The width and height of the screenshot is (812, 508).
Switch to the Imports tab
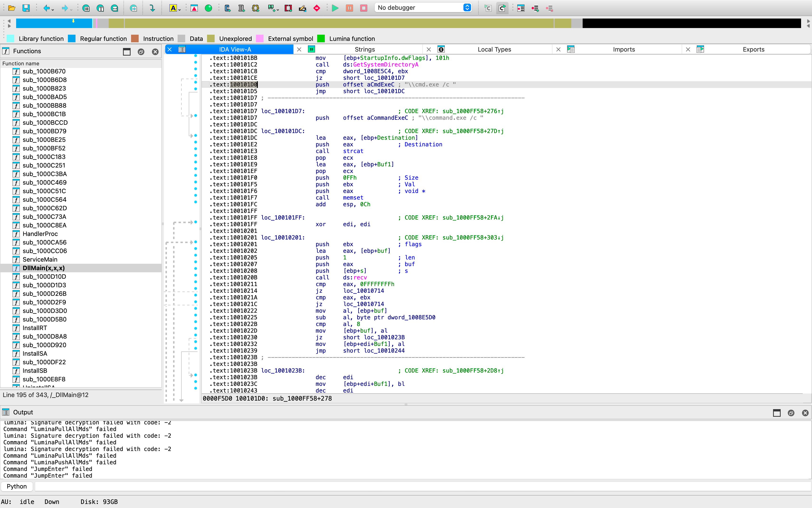click(x=624, y=49)
